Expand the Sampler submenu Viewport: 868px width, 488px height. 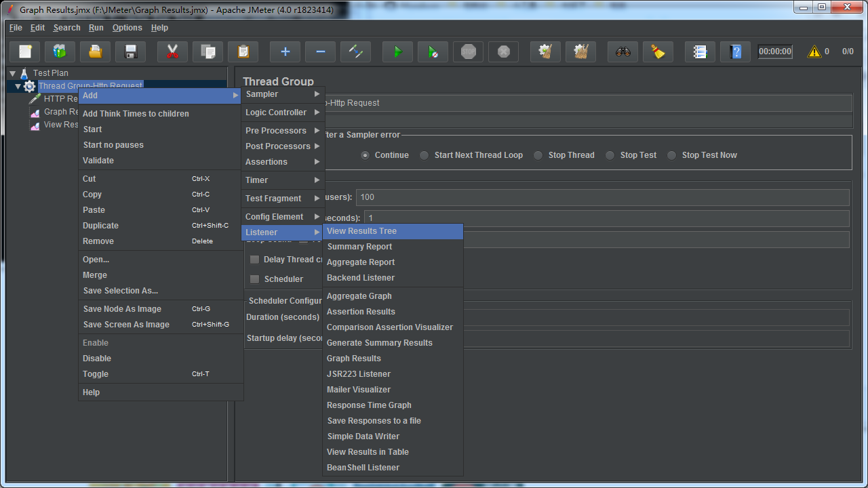(283, 94)
